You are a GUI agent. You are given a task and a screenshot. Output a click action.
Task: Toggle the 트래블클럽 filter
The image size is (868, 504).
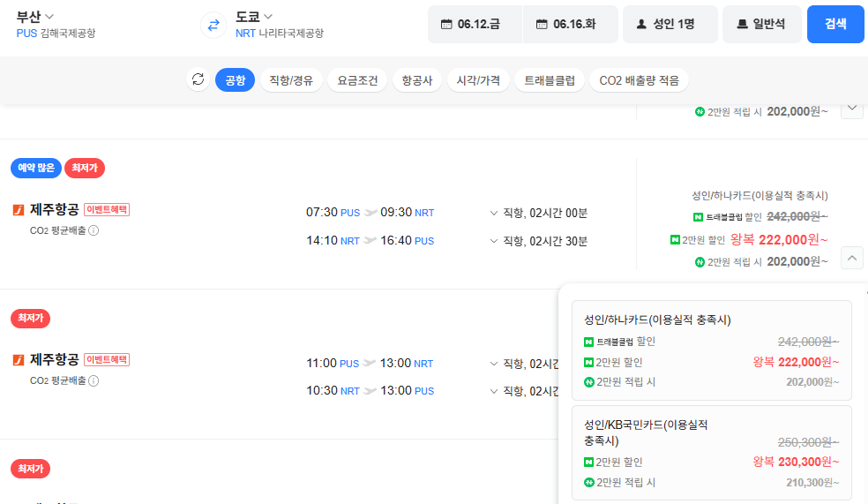click(550, 80)
